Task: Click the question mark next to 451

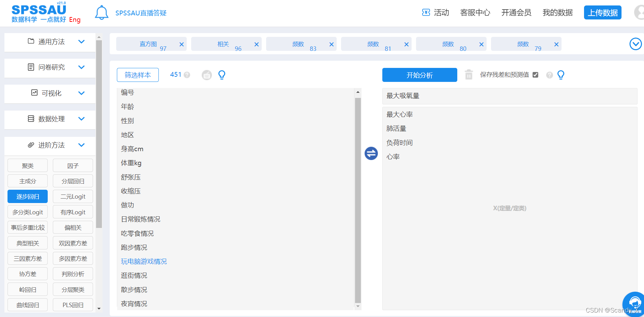Action: (187, 75)
